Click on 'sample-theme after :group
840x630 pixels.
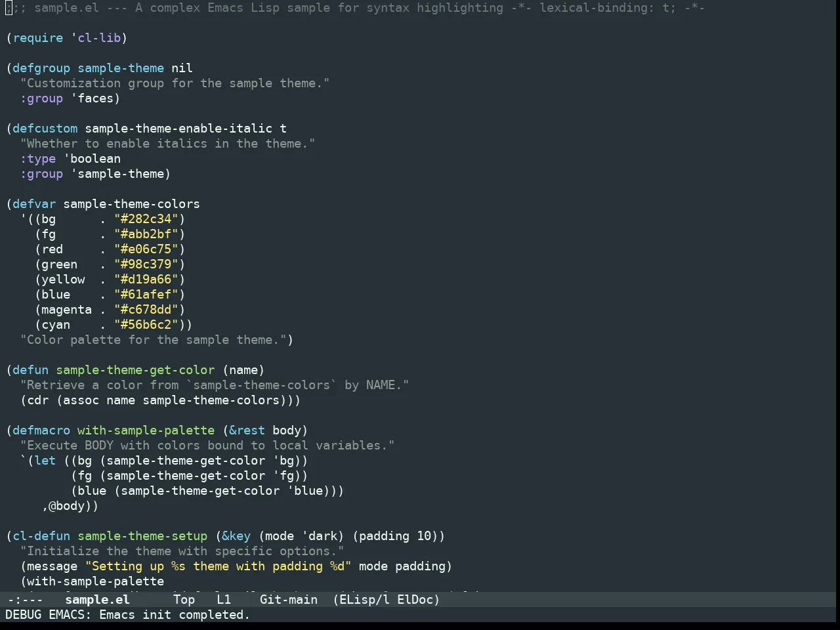[117, 174]
